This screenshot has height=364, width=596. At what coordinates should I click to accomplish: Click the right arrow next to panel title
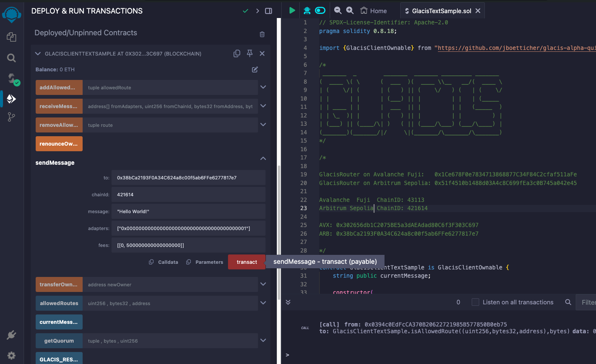coord(257,11)
